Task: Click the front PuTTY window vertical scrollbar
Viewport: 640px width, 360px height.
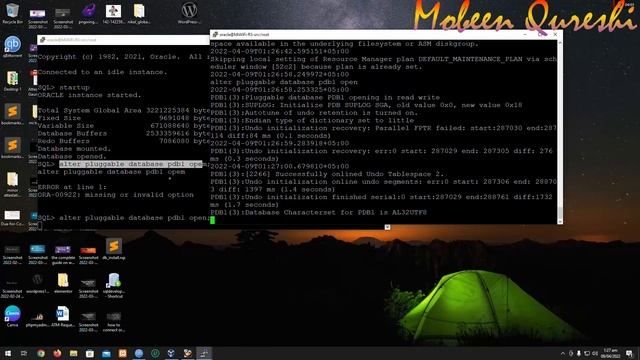Action: [x=560, y=131]
